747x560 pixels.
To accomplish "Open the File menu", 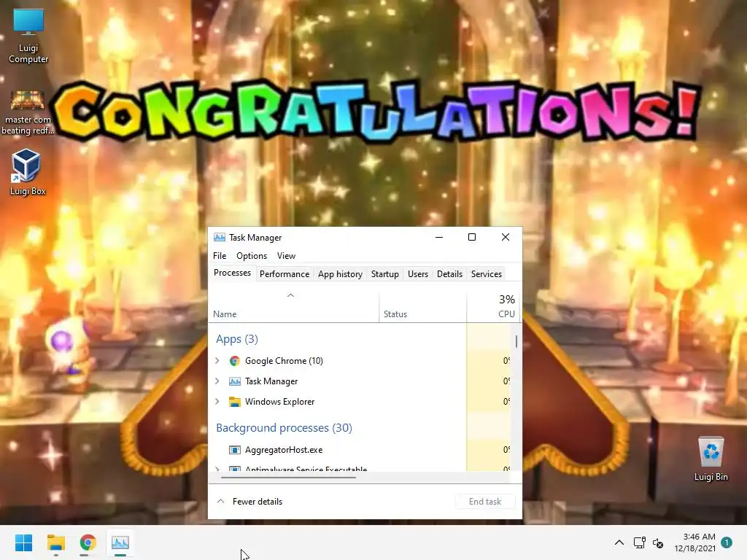I will [220, 256].
